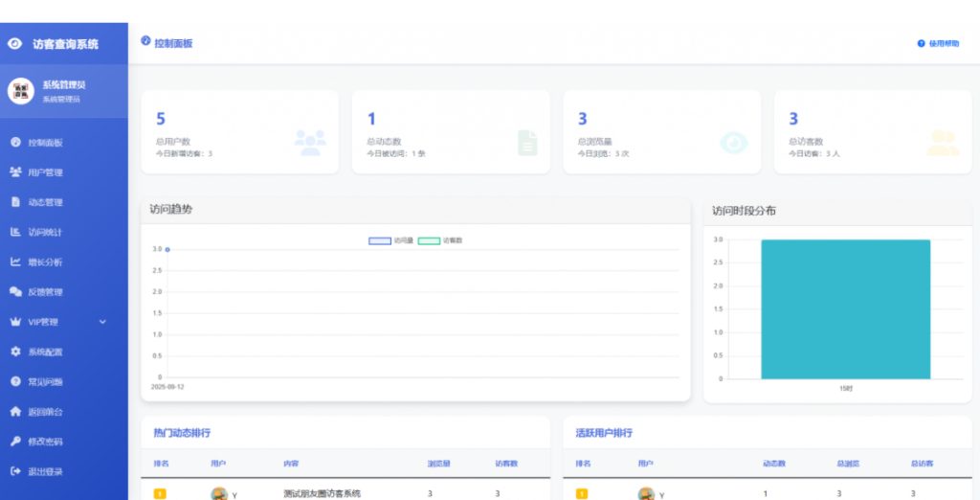Click the 总用户数 value 5

161,119
